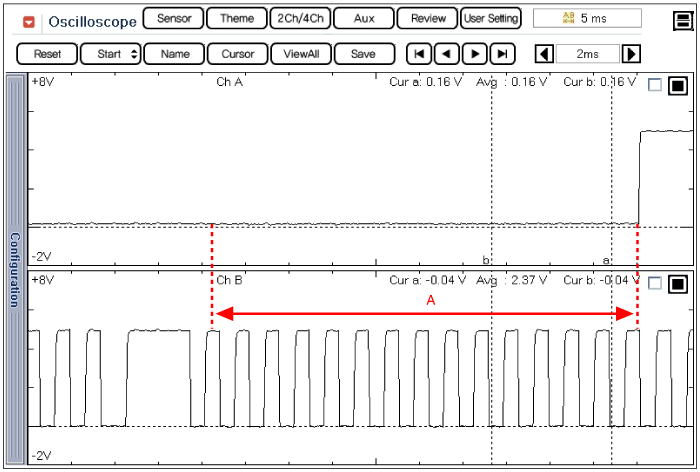Toggle the Cursor button
Image resolution: width=700 pixels, height=472 pixels.
[x=238, y=54]
